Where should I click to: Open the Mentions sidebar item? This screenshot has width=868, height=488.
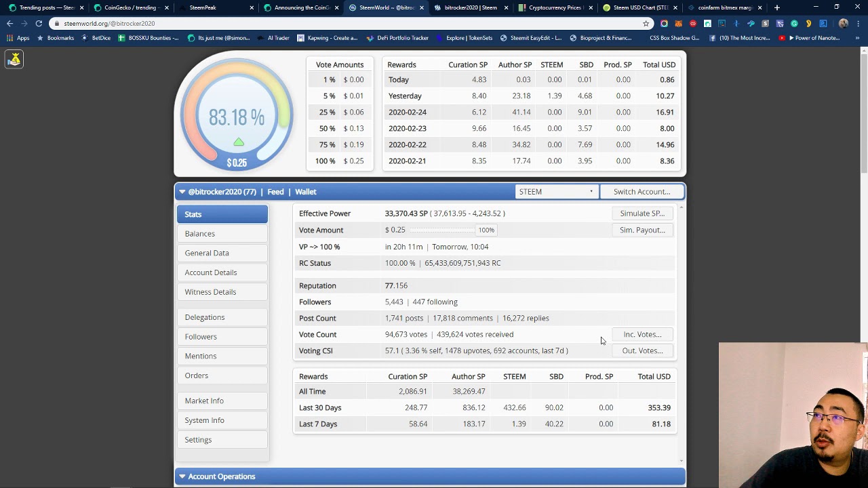(222, 356)
